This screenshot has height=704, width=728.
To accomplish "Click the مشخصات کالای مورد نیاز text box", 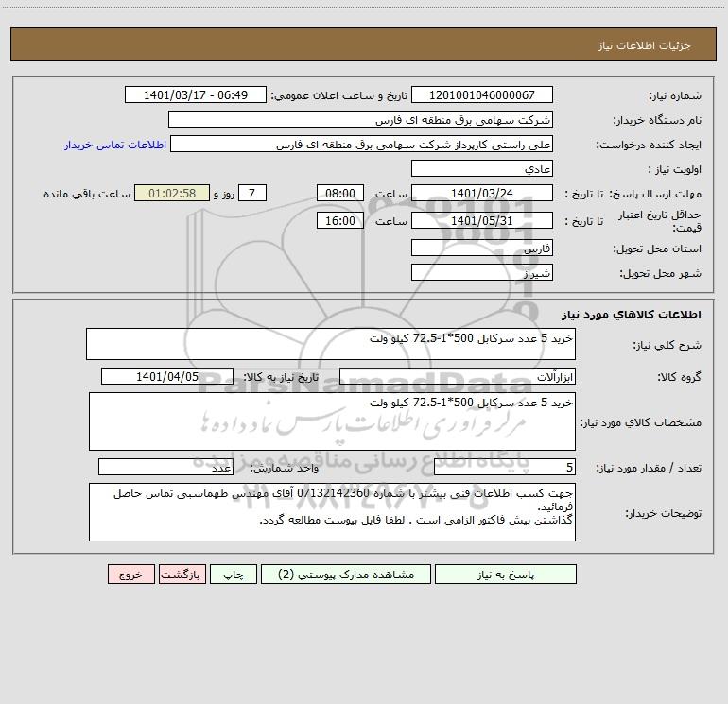I will pyautogui.click(x=332, y=421).
